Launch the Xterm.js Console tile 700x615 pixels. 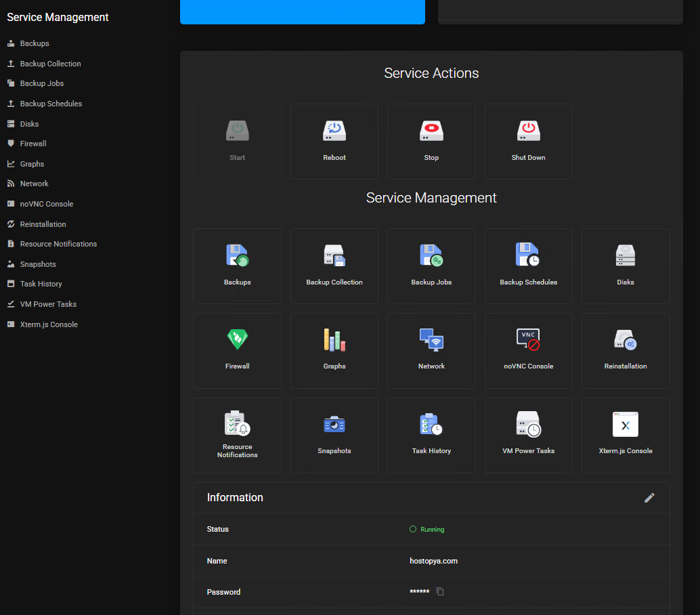click(x=626, y=436)
